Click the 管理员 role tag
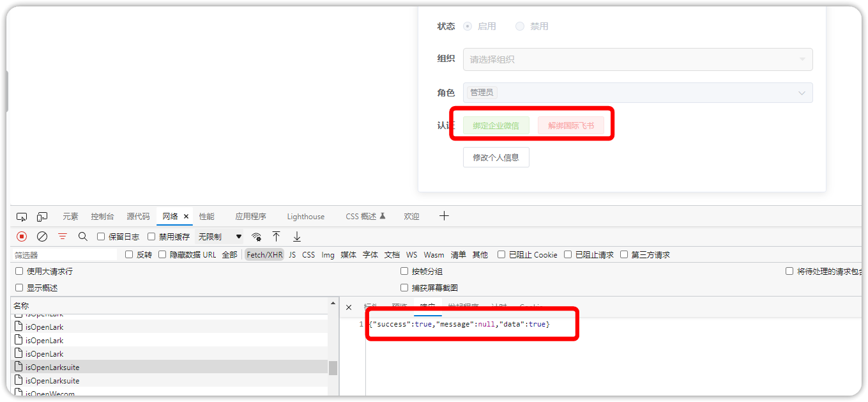The height and width of the screenshot is (402, 868). coord(482,93)
